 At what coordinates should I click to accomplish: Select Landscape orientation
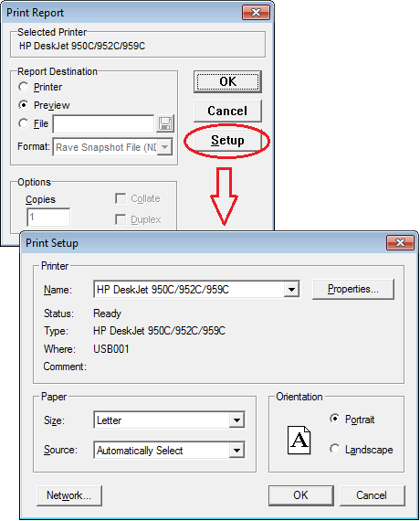tap(335, 449)
